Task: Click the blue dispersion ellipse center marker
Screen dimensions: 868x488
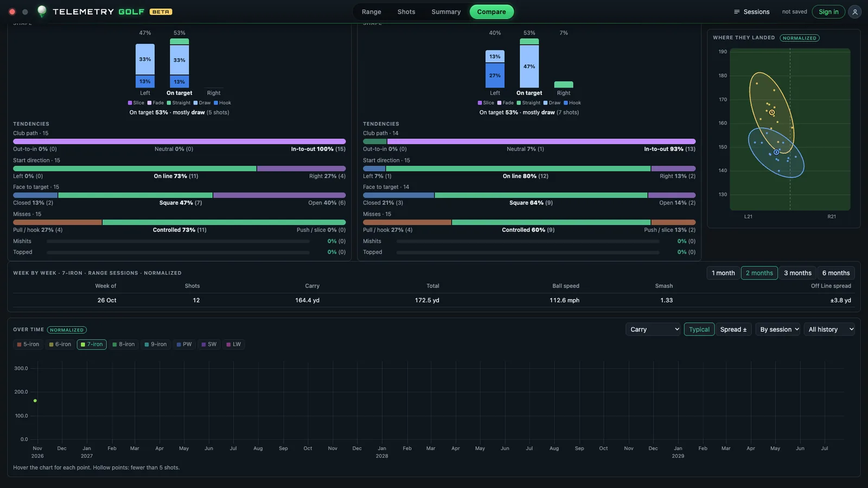Action: 776,152
